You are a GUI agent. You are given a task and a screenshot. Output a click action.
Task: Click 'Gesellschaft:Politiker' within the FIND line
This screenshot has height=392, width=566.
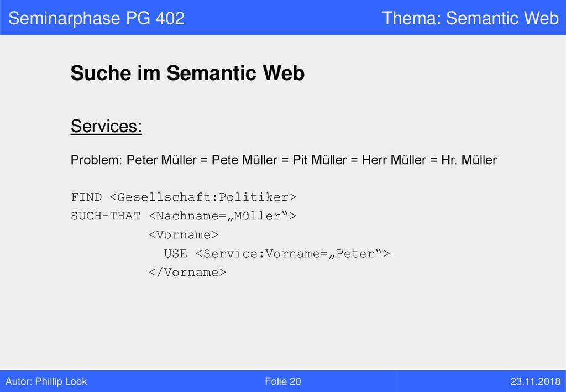[x=203, y=197]
